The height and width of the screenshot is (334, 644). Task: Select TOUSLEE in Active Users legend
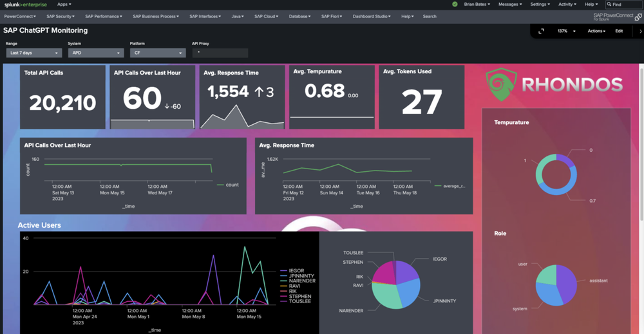click(296, 301)
